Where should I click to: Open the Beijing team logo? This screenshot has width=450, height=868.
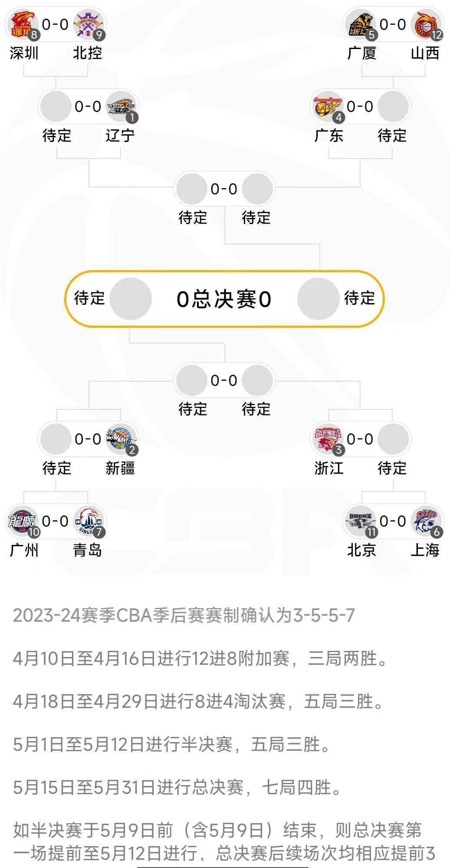point(361,521)
